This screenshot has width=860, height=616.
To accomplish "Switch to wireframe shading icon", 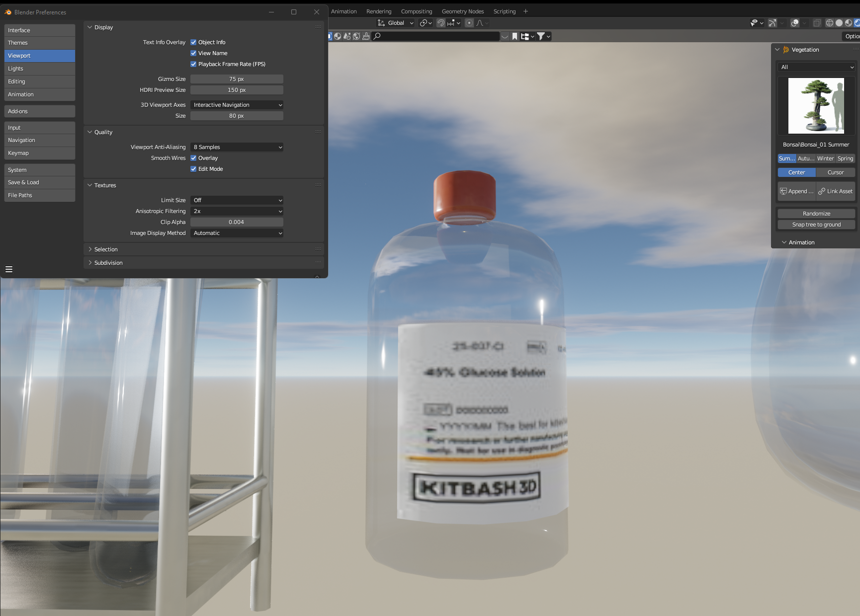I will (x=830, y=23).
